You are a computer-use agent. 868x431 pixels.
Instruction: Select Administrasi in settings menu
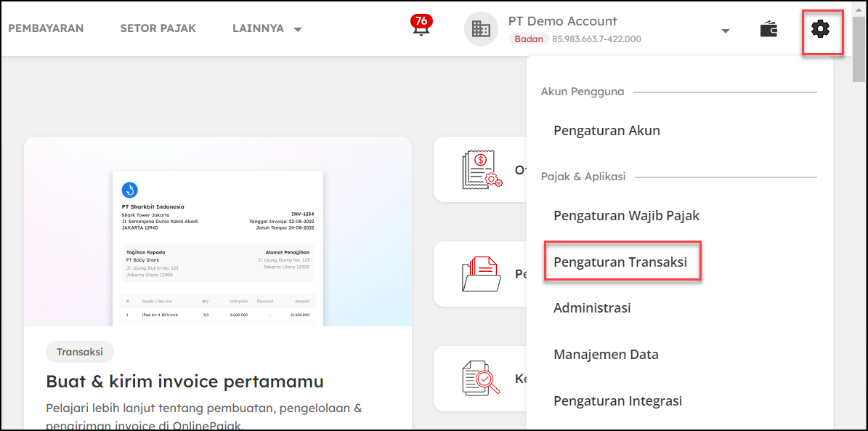tap(592, 308)
